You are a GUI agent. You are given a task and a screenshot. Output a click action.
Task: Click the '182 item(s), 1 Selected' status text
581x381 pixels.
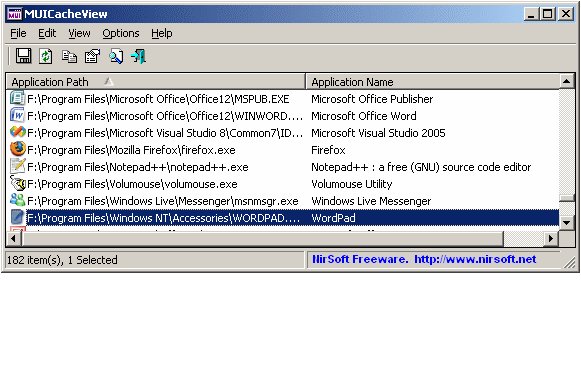point(62,260)
